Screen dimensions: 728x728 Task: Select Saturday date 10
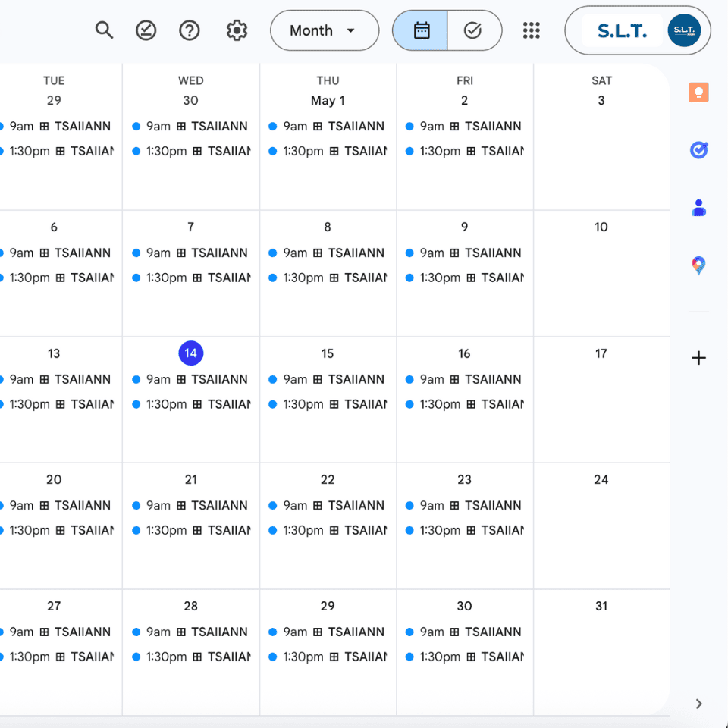click(601, 227)
